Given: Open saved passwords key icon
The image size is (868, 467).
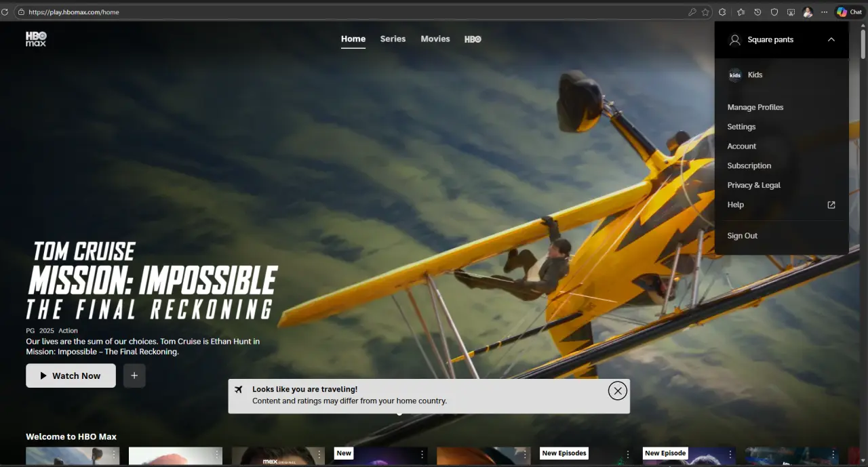Looking at the screenshot, I should [x=692, y=12].
